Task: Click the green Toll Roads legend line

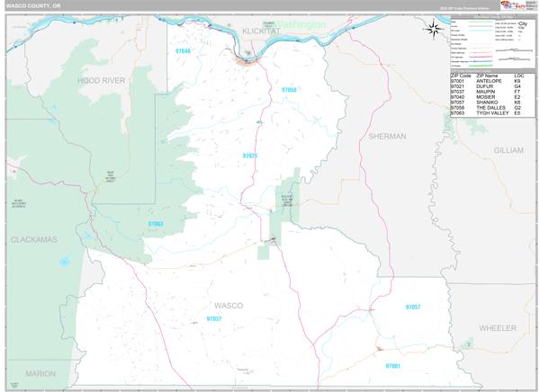Action: 481,66
